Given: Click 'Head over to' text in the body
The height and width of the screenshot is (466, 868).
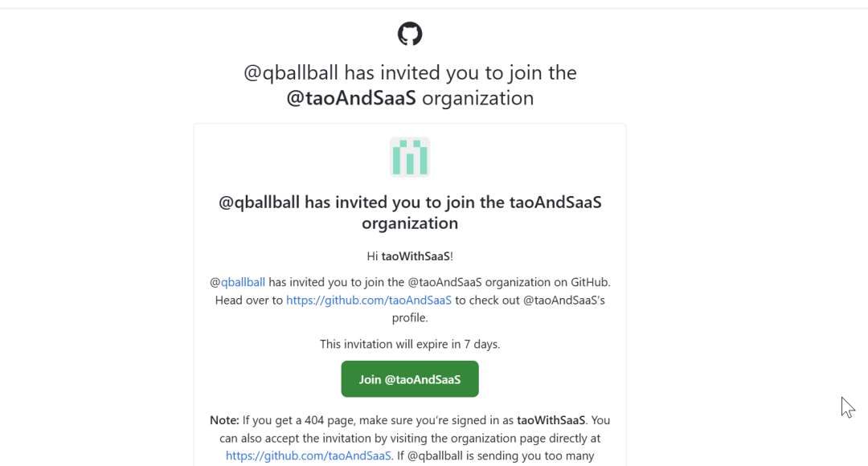Looking at the screenshot, I should [249, 300].
